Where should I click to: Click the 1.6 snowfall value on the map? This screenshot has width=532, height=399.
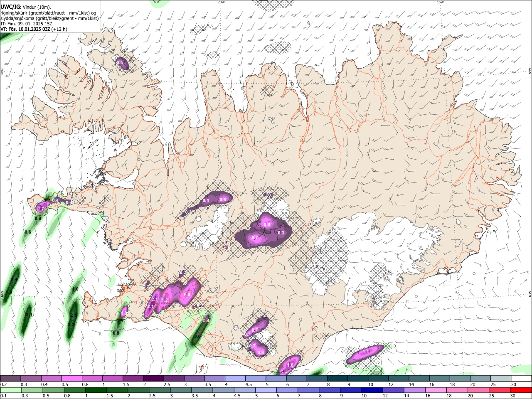[x=290, y=365]
